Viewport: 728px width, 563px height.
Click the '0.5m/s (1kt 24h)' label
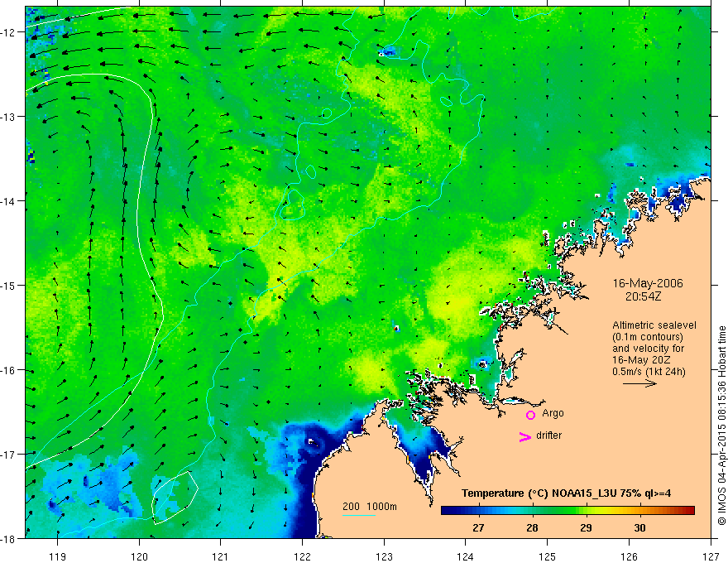[649, 372]
